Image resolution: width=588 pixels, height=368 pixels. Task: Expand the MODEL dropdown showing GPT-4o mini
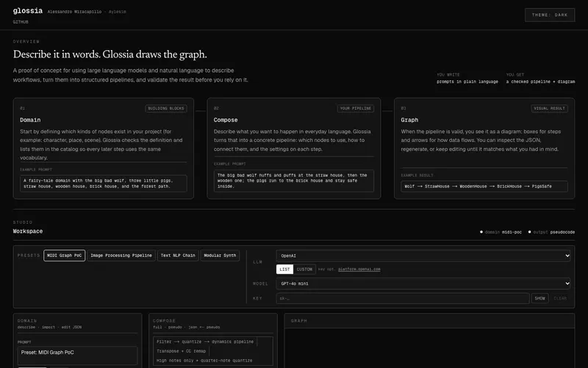[423, 283]
